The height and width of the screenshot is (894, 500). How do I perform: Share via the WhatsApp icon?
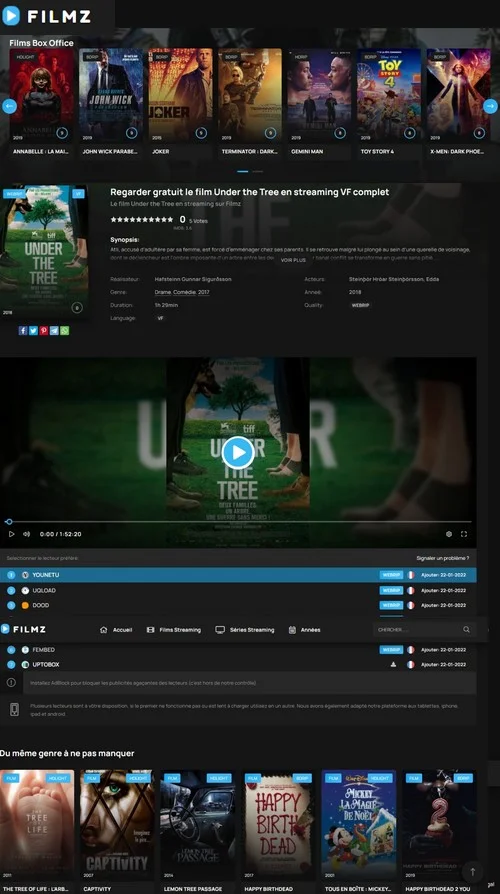[64, 331]
